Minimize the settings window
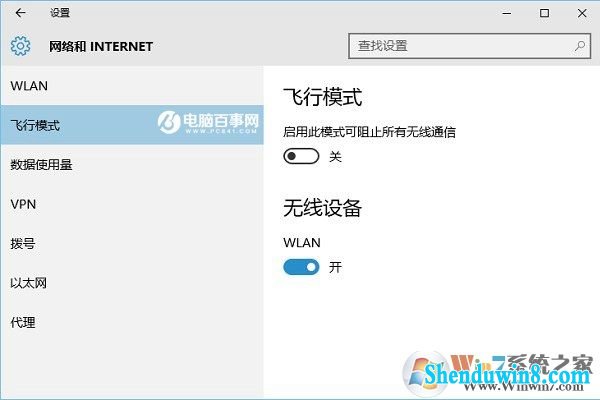 pos(507,13)
